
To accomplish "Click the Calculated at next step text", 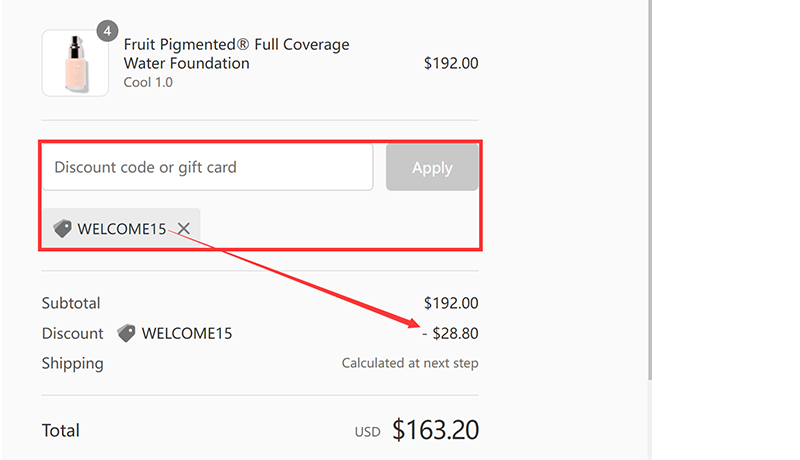I will (x=410, y=363).
